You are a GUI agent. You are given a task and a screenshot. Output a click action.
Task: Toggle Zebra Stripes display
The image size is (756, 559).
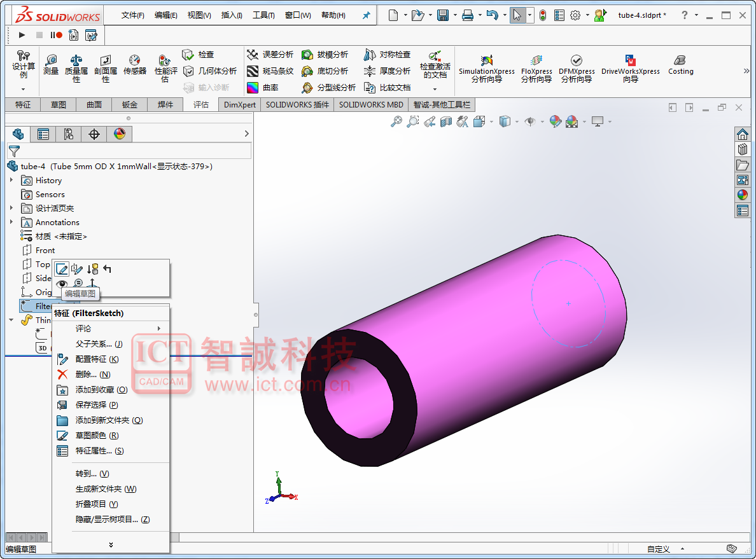(270, 71)
